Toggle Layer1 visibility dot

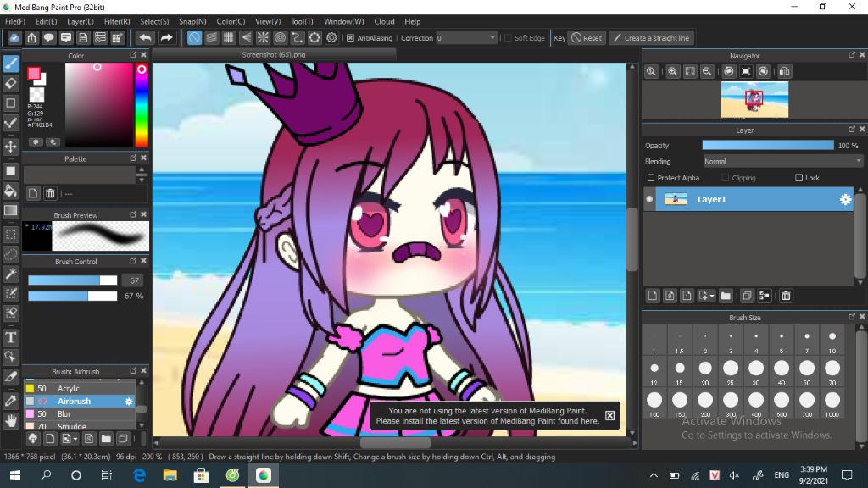click(649, 199)
